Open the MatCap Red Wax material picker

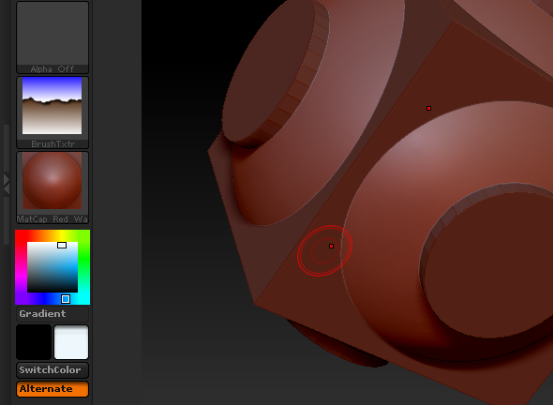tap(52, 187)
